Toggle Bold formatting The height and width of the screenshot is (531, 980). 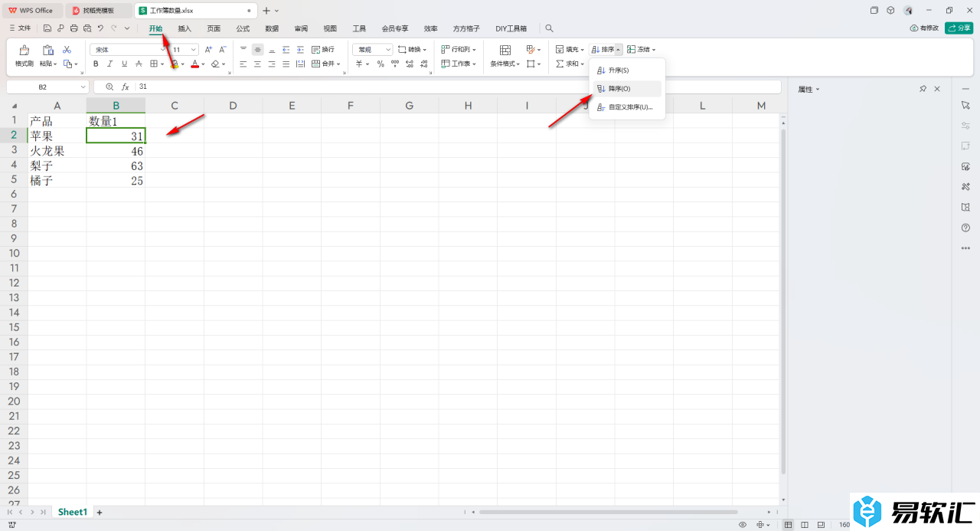pyautogui.click(x=96, y=64)
